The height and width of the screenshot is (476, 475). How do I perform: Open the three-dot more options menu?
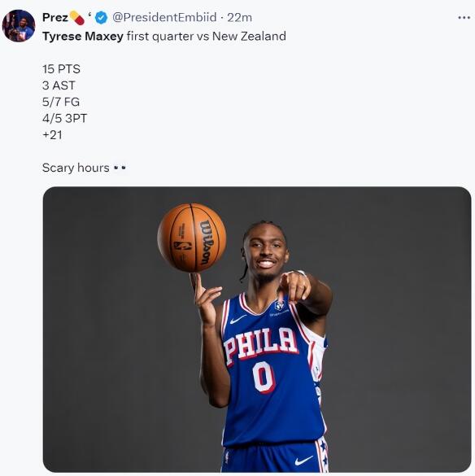[x=464, y=18]
